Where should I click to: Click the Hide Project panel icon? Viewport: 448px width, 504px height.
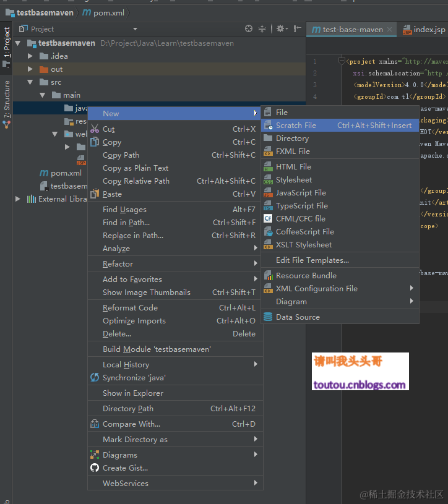click(x=297, y=28)
